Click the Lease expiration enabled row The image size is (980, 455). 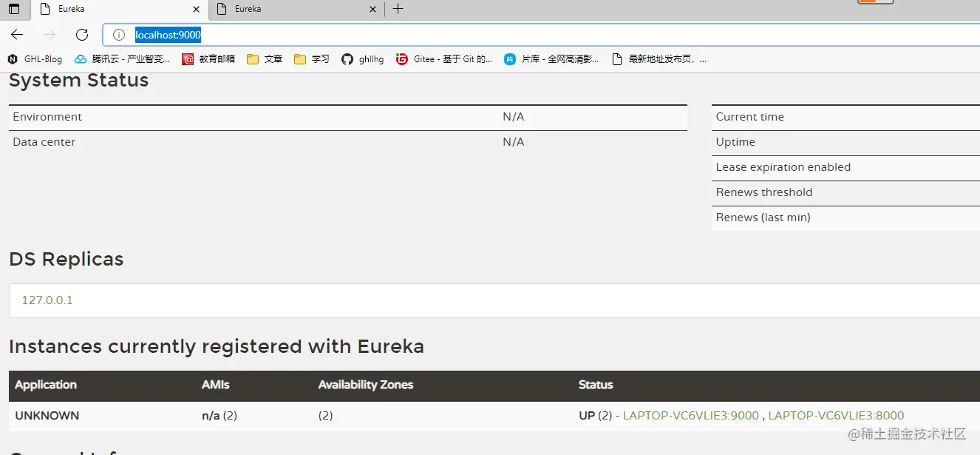[845, 168]
